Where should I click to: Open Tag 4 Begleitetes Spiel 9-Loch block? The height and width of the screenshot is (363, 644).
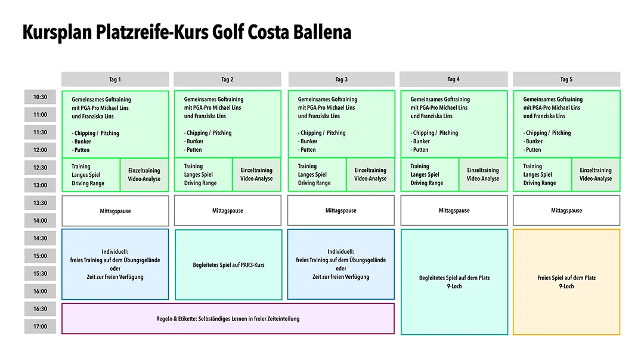pos(454,282)
